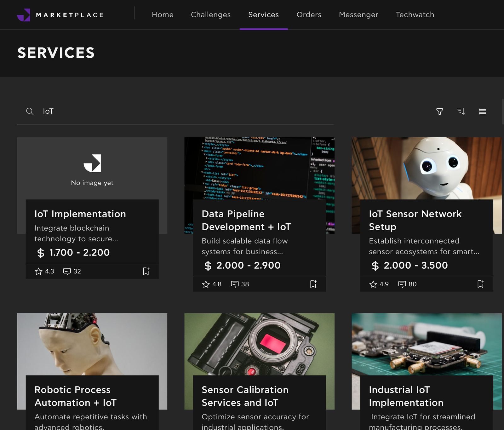This screenshot has width=504, height=430.
Task: Save Data Pipeline Development to favorites
Action: [x=313, y=284]
